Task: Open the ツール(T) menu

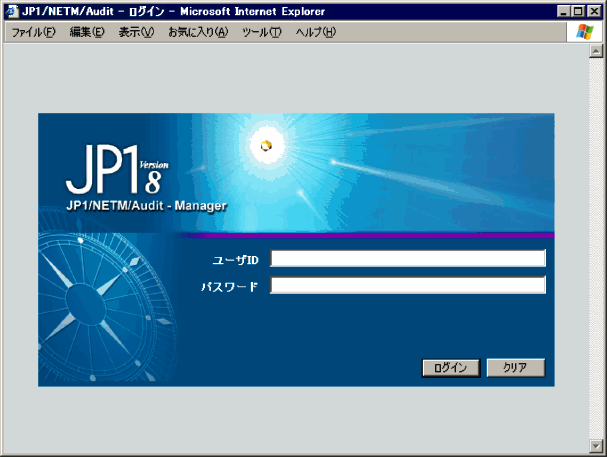Action: click(x=262, y=32)
